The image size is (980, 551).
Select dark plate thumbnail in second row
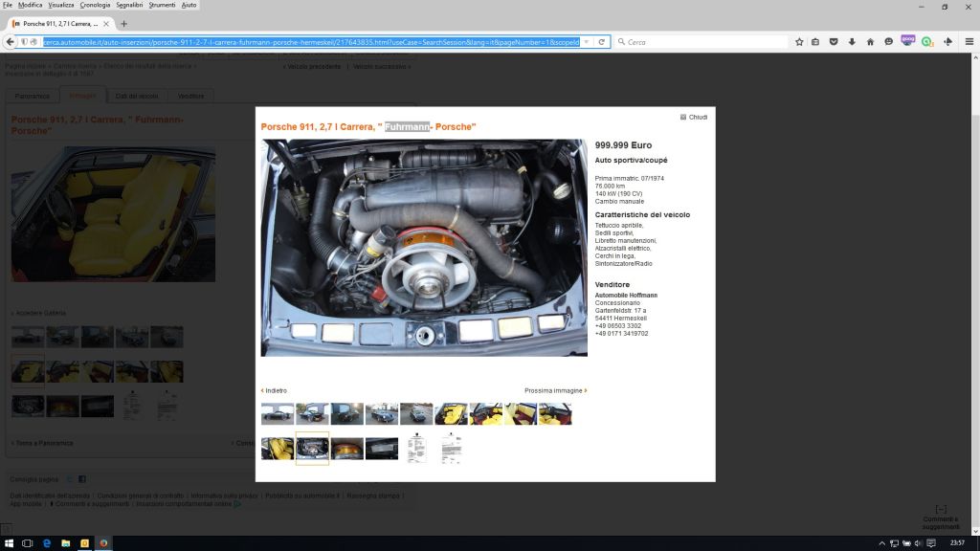click(381, 449)
